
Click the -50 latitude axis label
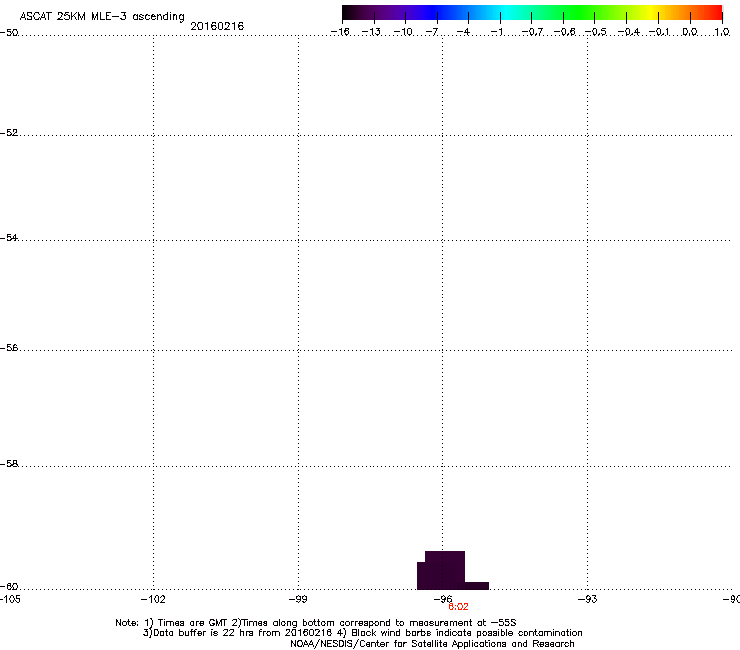tap(9, 33)
